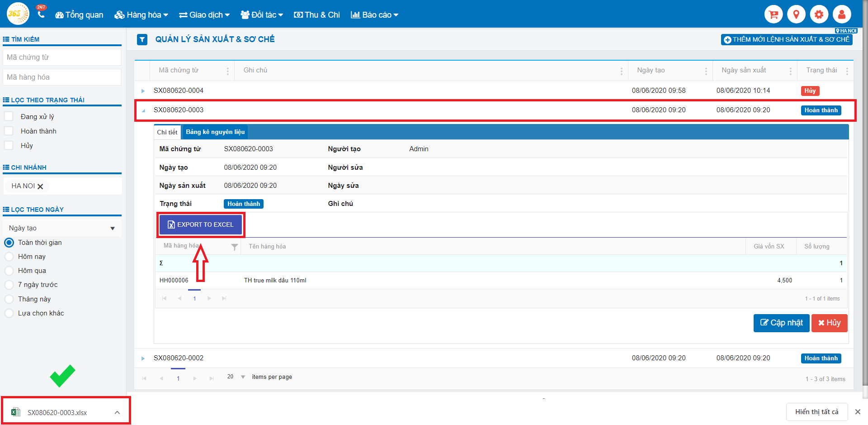Open the Ngày tạo date type dropdown
The image size is (868, 425).
tap(62, 228)
